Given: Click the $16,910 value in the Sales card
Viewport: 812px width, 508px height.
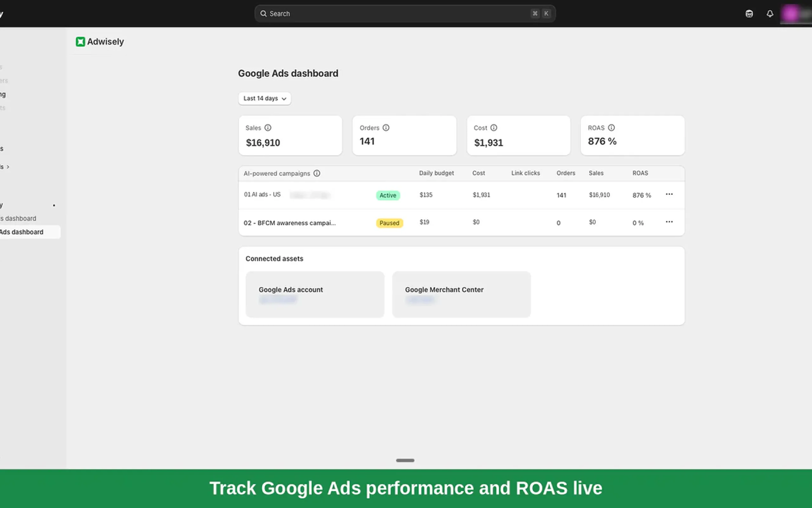Looking at the screenshot, I should point(263,143).
